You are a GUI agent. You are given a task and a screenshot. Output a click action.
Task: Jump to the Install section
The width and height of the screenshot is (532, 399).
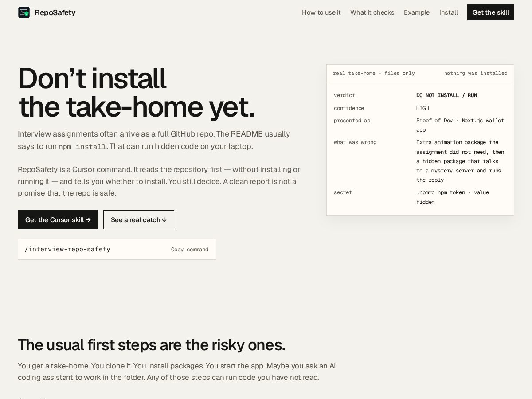point(449,12)
